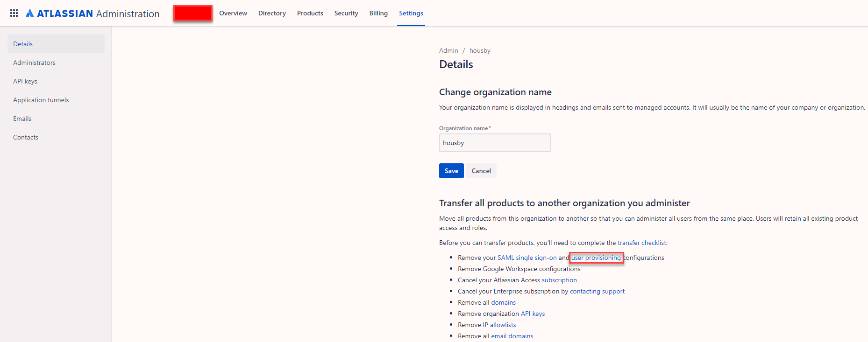Open the IP allowlists link
Viewport: 868px width, 342px height.
click(503, 325)
